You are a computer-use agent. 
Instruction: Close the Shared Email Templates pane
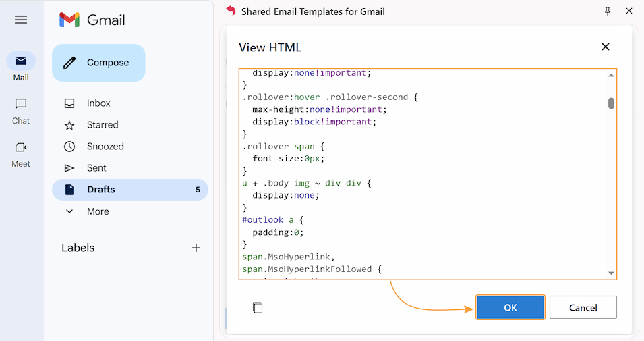[x=628, y=11]
